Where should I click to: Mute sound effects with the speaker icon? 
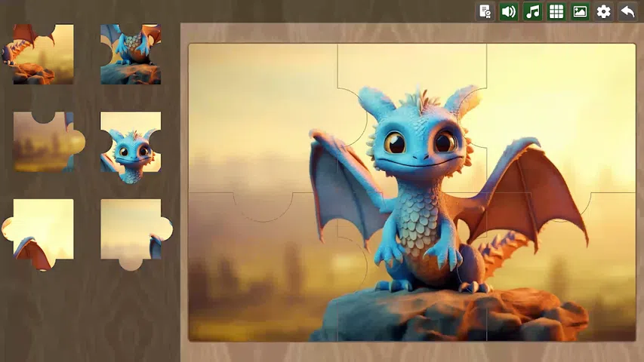(508, 11)
